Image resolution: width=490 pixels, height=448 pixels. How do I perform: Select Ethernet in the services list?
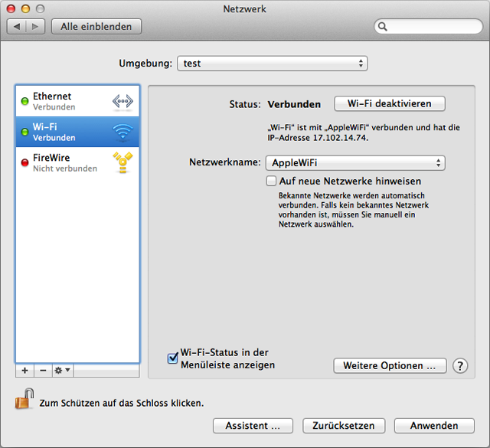pyautogui.click(x=65, y=101)
